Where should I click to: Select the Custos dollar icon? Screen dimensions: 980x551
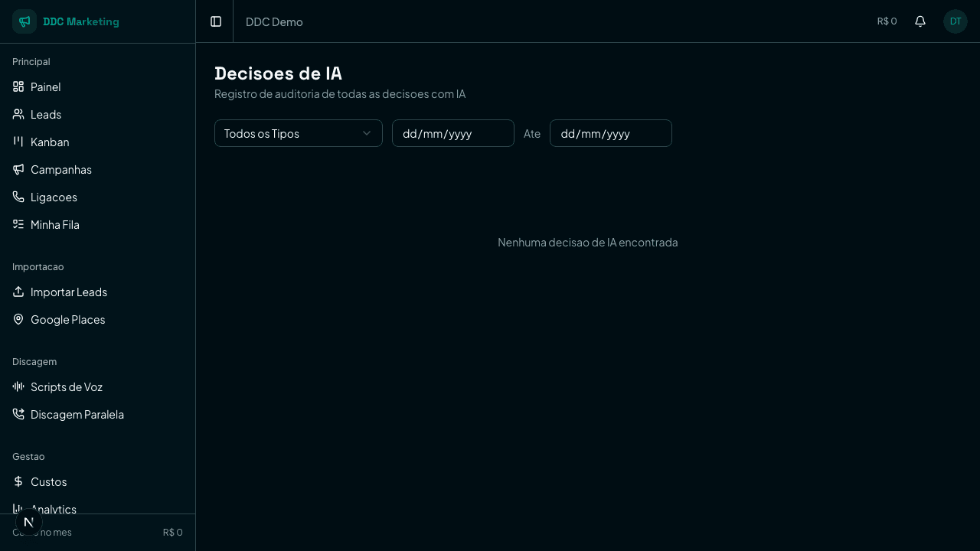tap(18, 481)
